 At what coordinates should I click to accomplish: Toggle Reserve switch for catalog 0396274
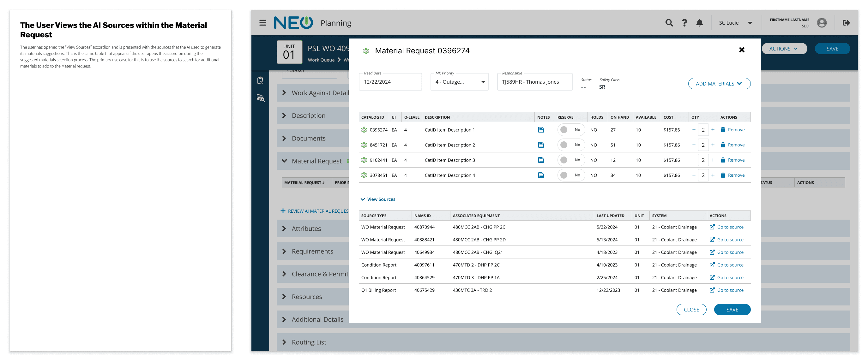(570, 130)
